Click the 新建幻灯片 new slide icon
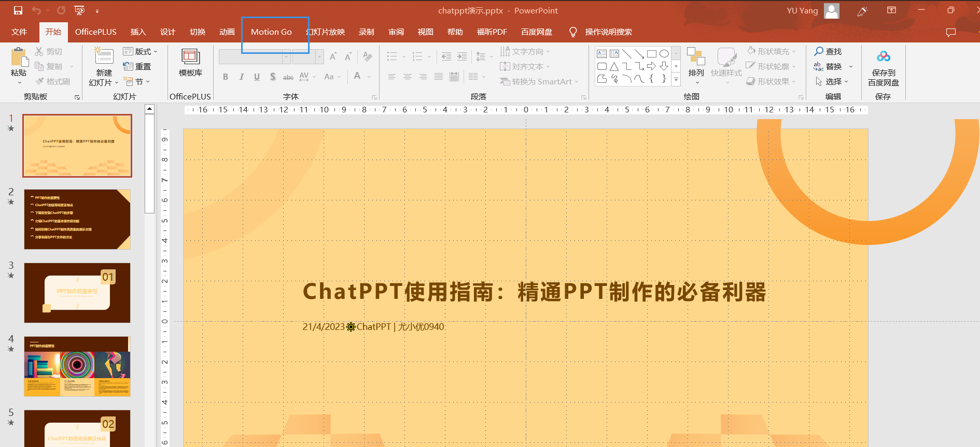 pyautogui.click(x=104, y=57)
